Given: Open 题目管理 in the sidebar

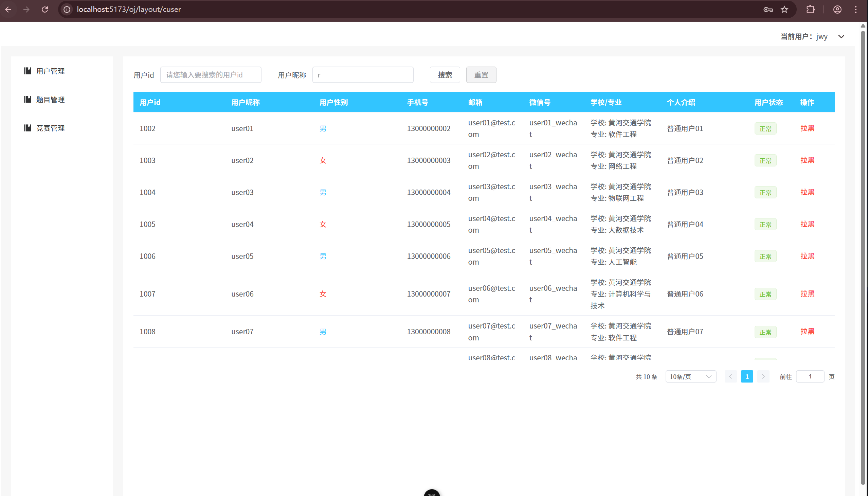Looking at the screenshot, I should 50,100.
